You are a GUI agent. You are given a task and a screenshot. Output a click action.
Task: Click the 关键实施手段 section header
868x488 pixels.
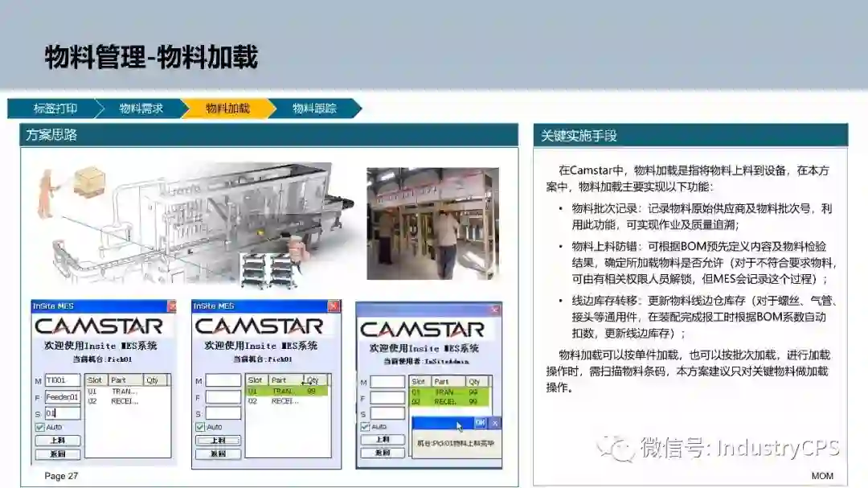(690, 135)
